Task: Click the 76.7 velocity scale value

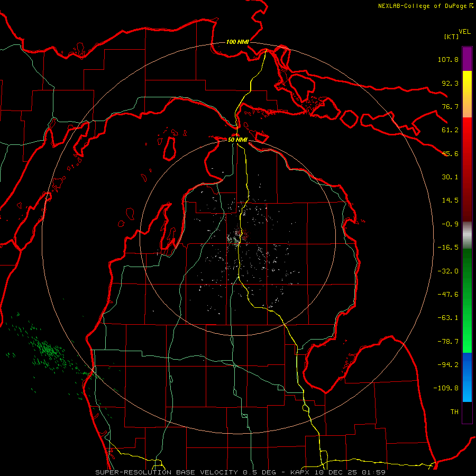Action: coord(450,106)
